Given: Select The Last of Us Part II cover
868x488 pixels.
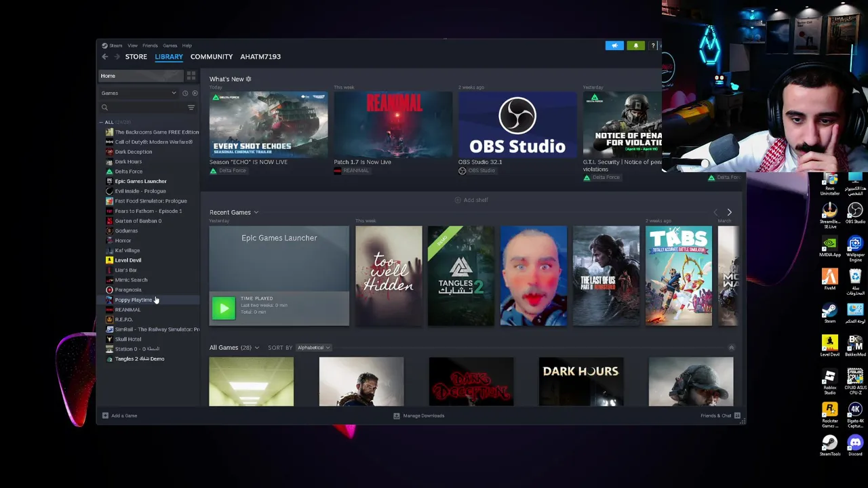Looking at the screenshot, I should (x=606, y=276).
